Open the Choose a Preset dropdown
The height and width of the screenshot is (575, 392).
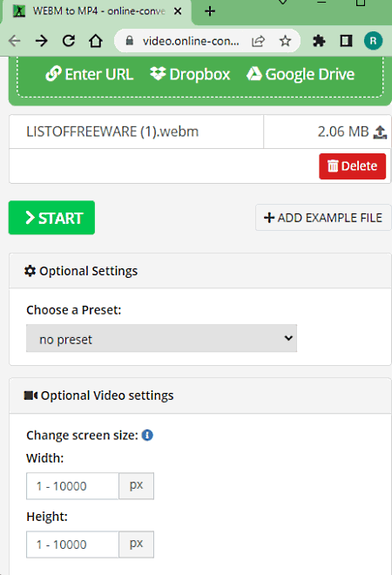click(161, 338)
